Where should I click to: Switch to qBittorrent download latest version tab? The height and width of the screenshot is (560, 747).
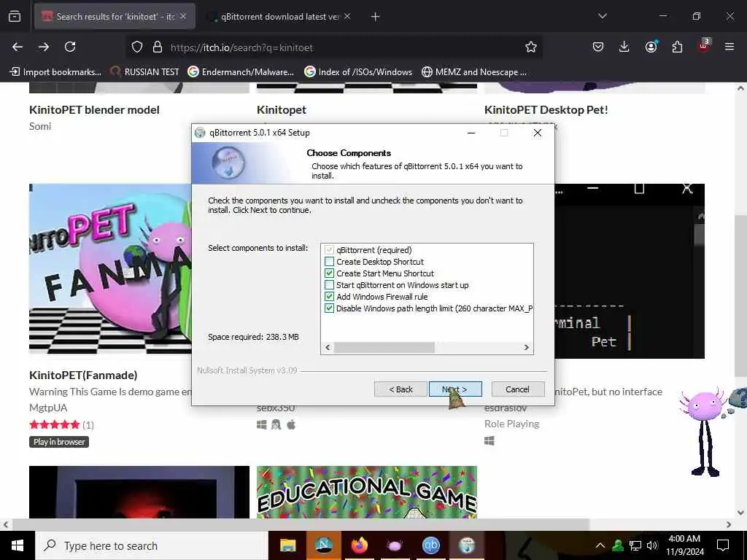pyautogui.click(x=279, y=17)
